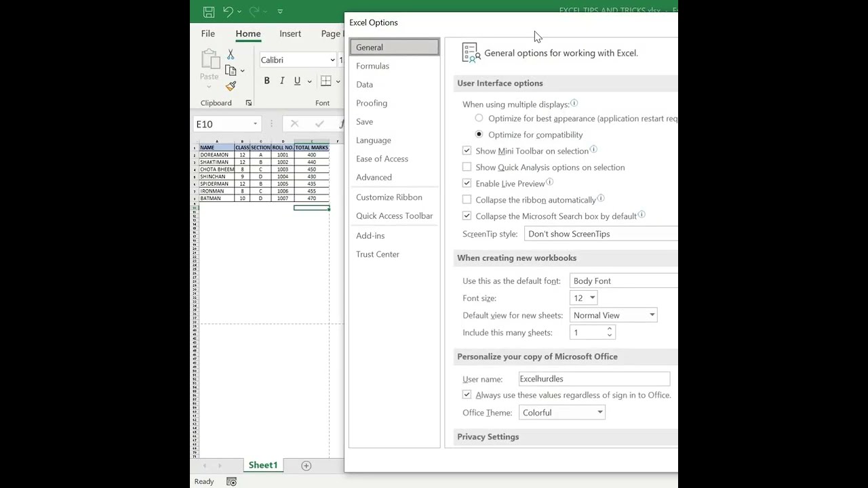Click the macro recording status bar icon
The width and height of the screenshot is (868, 488).
(x=231, y=481)
